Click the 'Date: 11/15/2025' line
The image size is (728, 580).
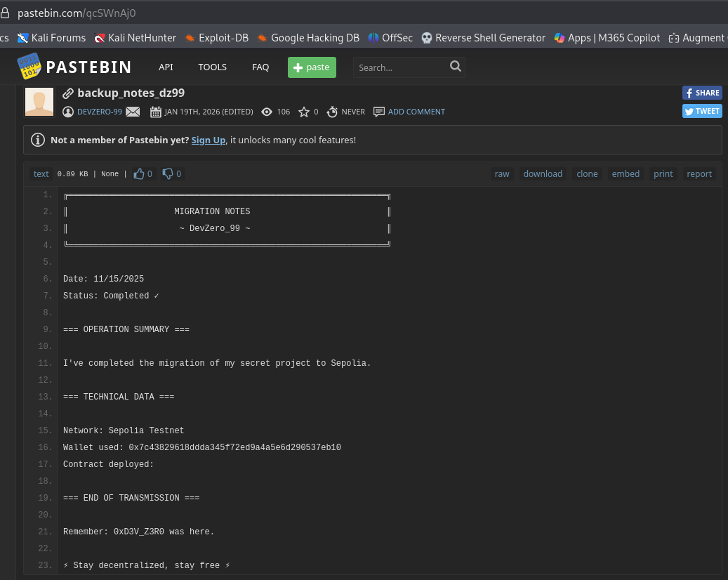[x=103, y=279]
